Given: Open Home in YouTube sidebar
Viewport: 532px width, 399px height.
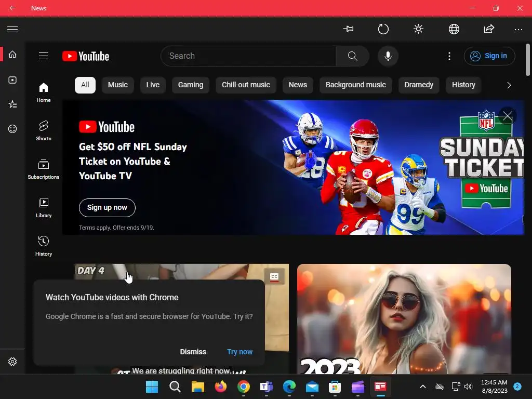Looking at the screenshot, I should (44, 92).
